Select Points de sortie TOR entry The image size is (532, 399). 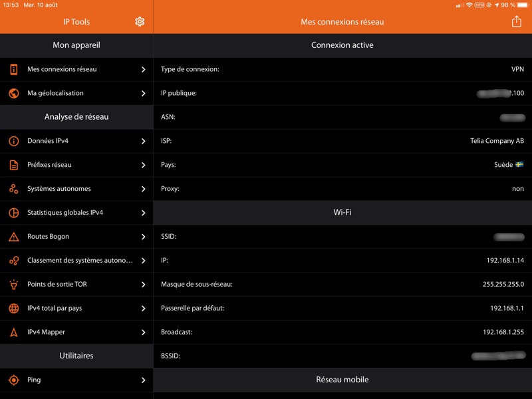coord(57,285)
